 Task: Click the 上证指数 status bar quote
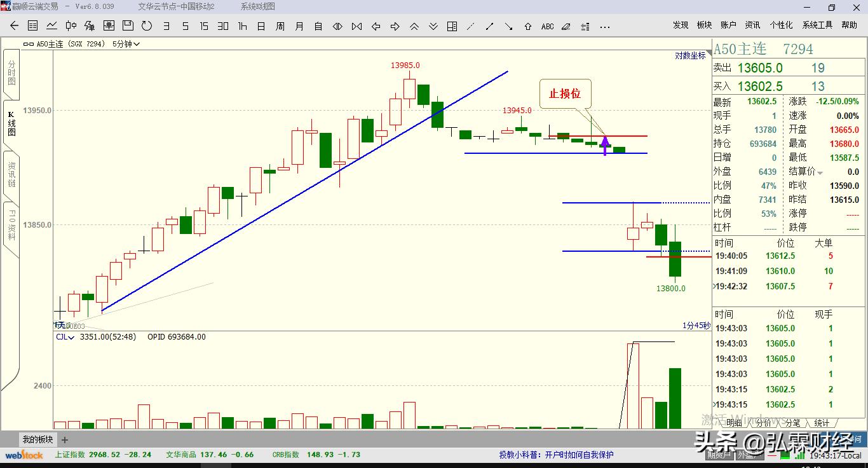point(103,455)
